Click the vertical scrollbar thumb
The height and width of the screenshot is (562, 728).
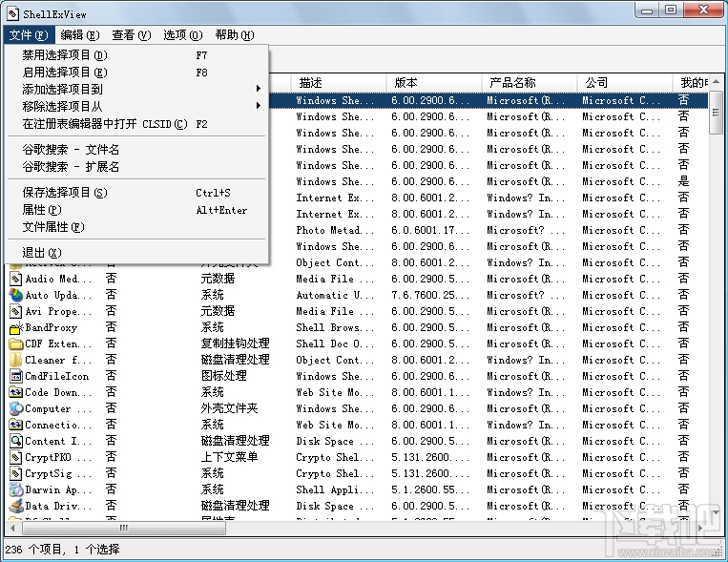pos(716,113)
